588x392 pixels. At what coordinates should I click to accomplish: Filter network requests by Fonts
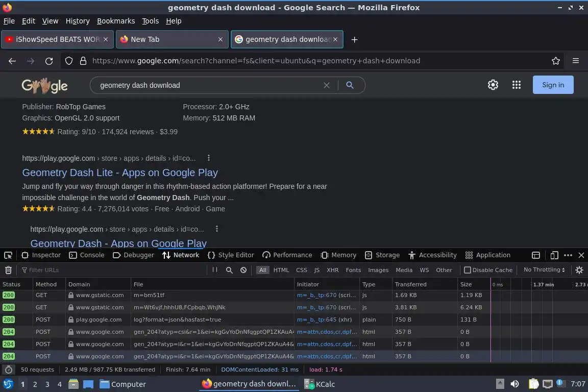(x=353, y=270)
